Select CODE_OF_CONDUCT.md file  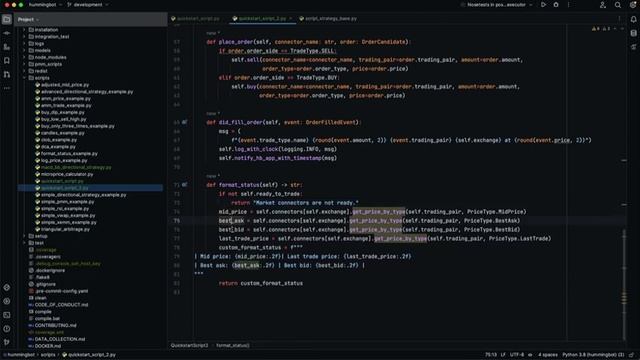click(x=61, y=305)
